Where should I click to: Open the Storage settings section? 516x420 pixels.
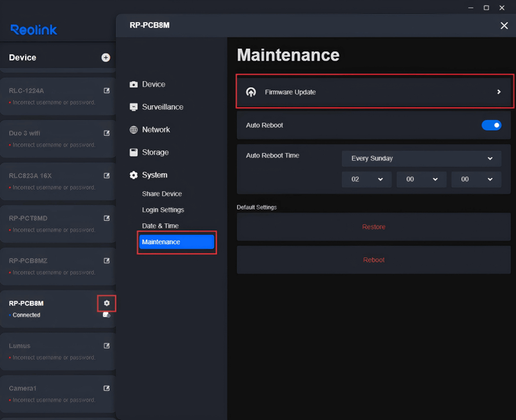[x=155, y=152]
